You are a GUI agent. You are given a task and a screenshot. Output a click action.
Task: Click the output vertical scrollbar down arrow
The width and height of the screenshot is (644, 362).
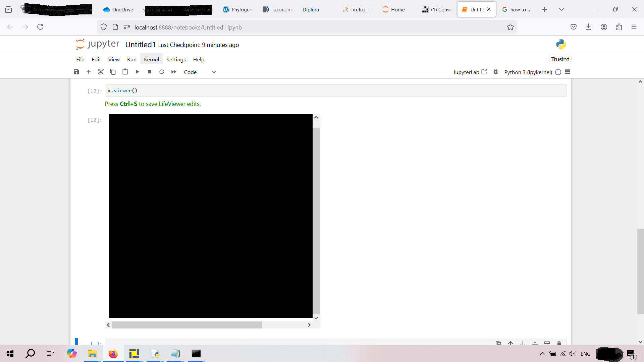pos(316,318)
